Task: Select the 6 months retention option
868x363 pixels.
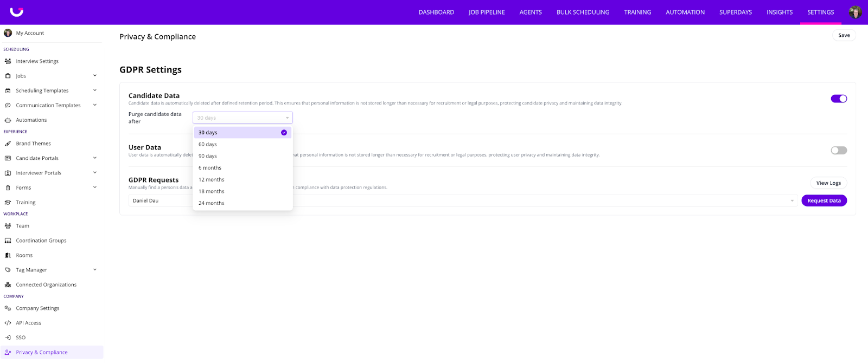Action: click(x=242, y=168)
